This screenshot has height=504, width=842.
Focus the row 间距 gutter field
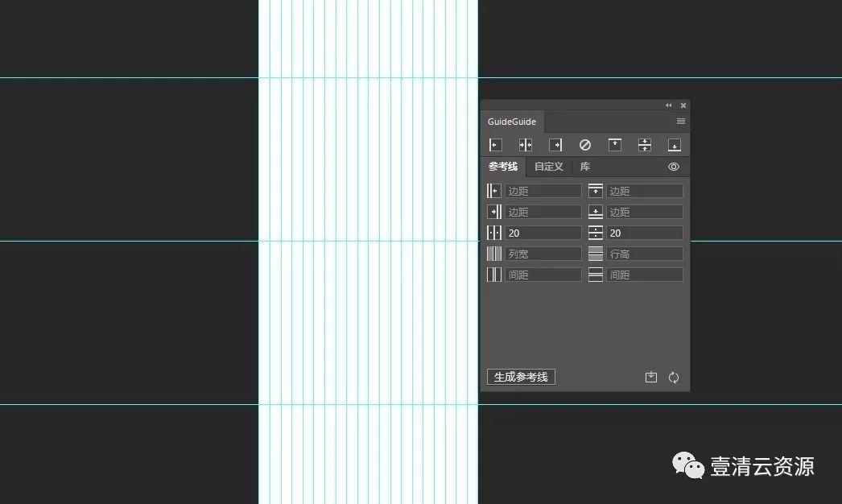(645, 275)
